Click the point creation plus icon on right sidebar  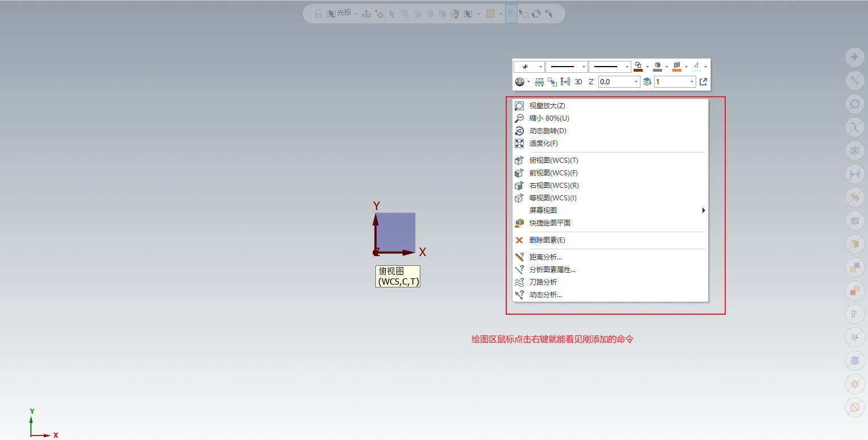tap(855, 57)
